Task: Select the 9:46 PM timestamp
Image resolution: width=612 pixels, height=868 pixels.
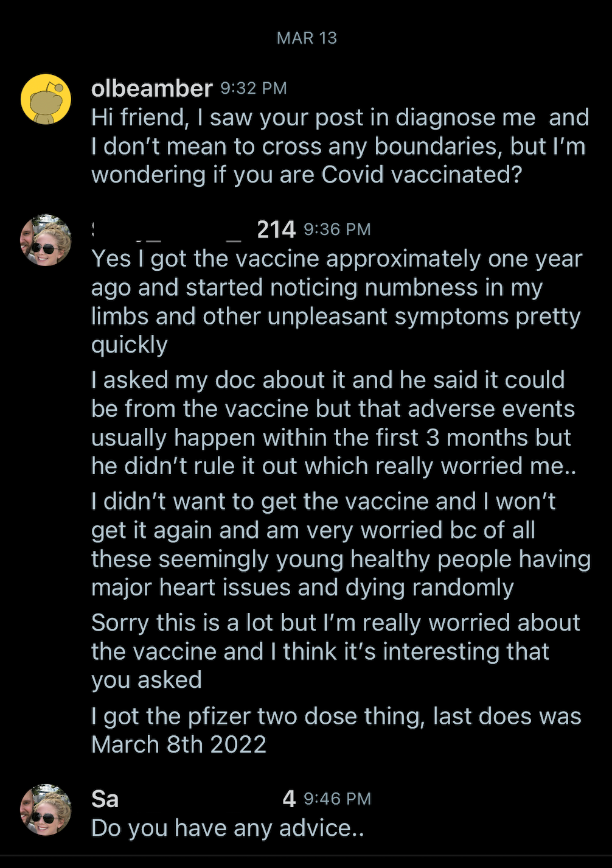Action: pyautogui.click(x=337, y=799)
